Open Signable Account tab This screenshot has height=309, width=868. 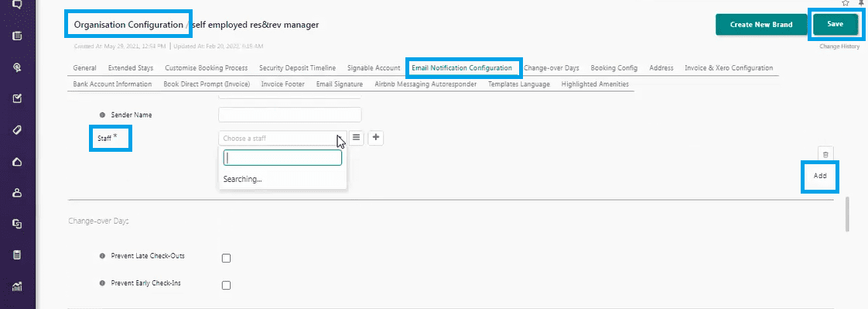[x=374, y=68]
